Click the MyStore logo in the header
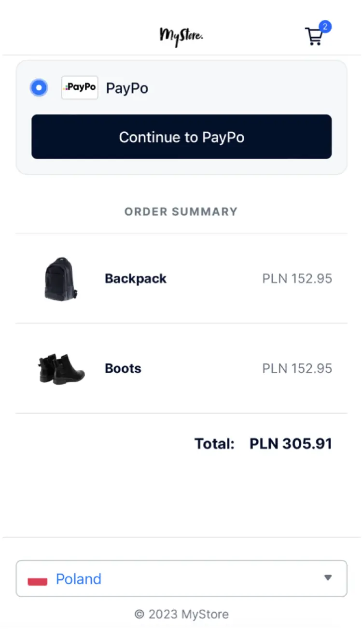The width and height of the screenshot is (362, 644). (181, 35)
